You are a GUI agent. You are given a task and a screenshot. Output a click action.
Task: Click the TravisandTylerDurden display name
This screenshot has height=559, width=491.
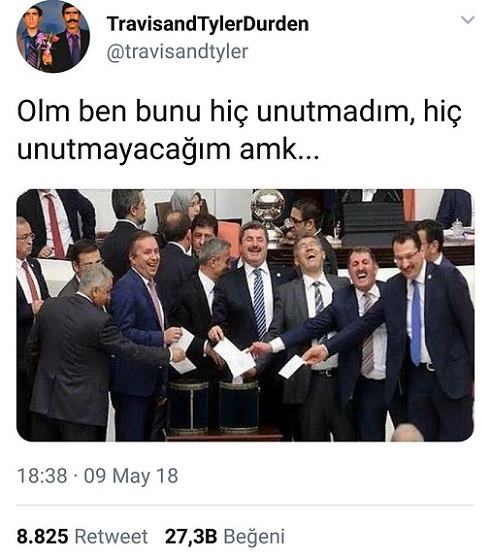click(208, 25)
